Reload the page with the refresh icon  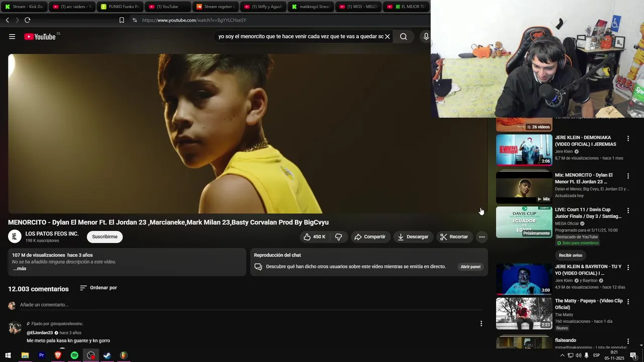click(27, 20)
